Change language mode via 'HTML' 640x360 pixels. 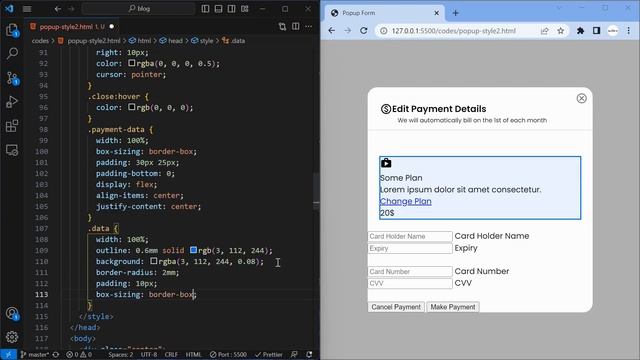193,354
